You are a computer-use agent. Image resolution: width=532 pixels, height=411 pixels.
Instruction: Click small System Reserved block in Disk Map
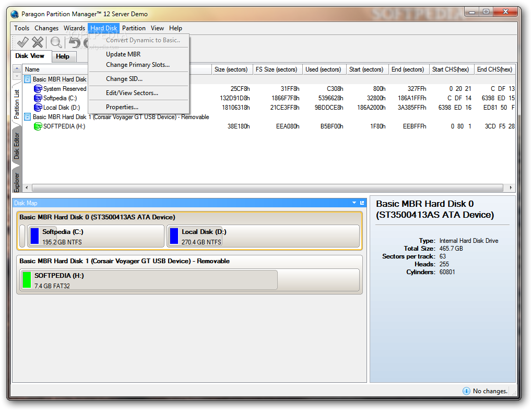tap(22, 236)
